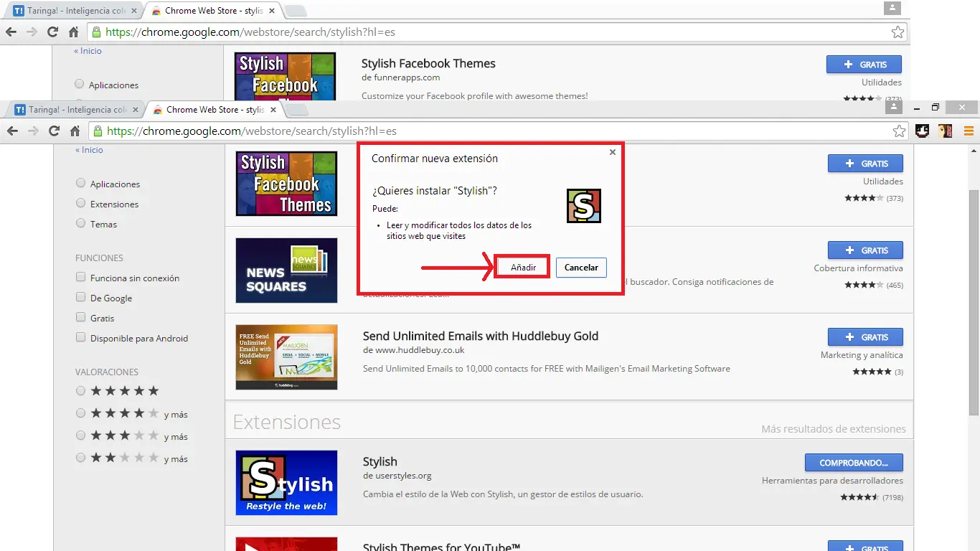980x551 pixels.
Task: Click the COMPROBANDO... button for Stylish
Action: (x=854, y=463)
